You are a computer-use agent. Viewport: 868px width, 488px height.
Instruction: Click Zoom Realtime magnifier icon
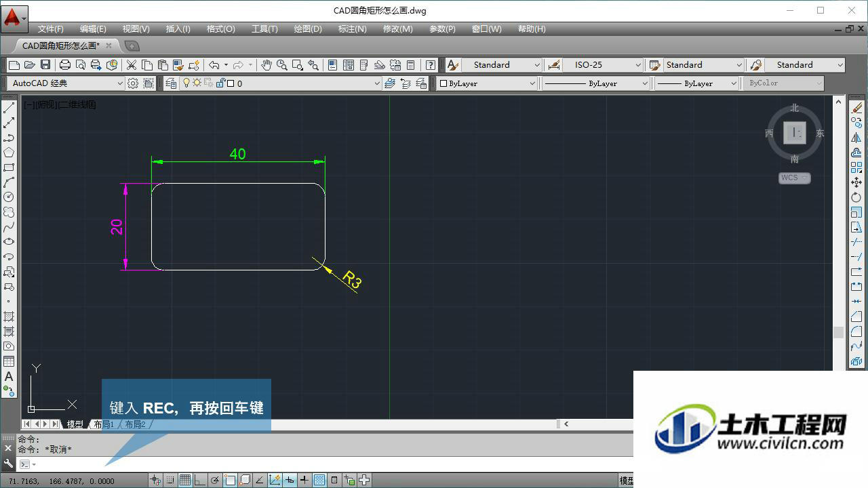(282, 65)
